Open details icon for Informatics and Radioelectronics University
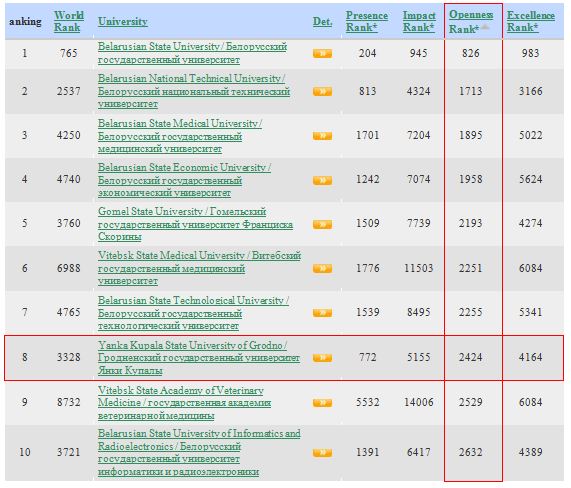The width and height of the screenshot is (571, 488). 322,453
